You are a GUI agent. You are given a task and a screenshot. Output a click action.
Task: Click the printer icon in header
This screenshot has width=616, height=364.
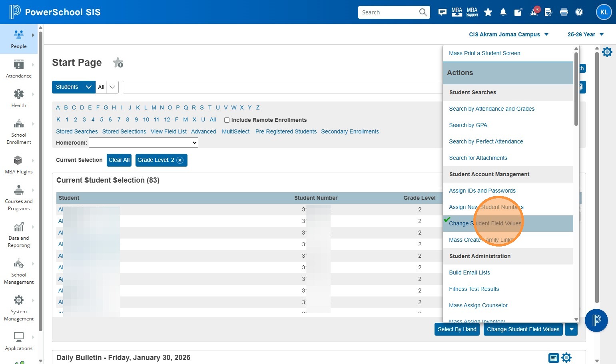[x=564, y=12]
